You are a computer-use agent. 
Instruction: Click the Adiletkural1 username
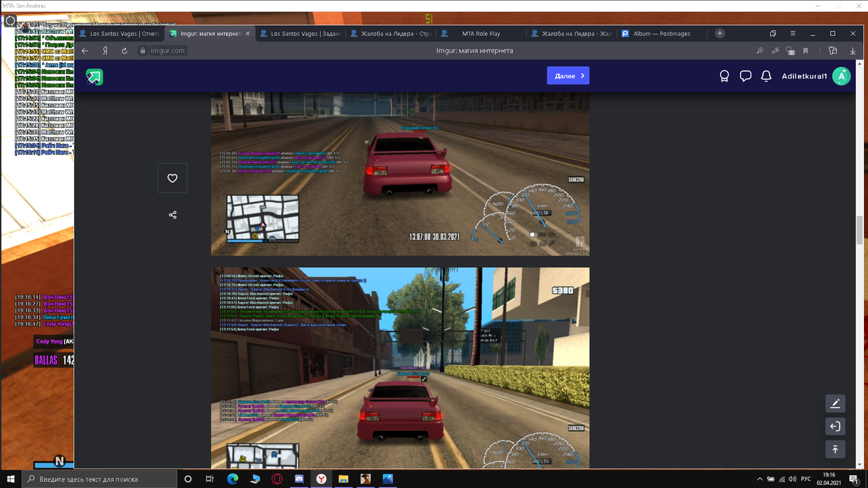click(804, 77)
